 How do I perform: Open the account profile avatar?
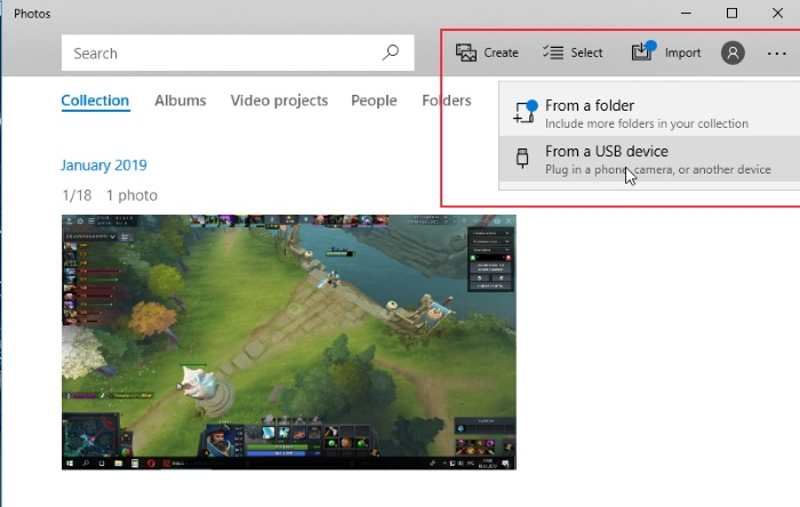click(733, 53)
